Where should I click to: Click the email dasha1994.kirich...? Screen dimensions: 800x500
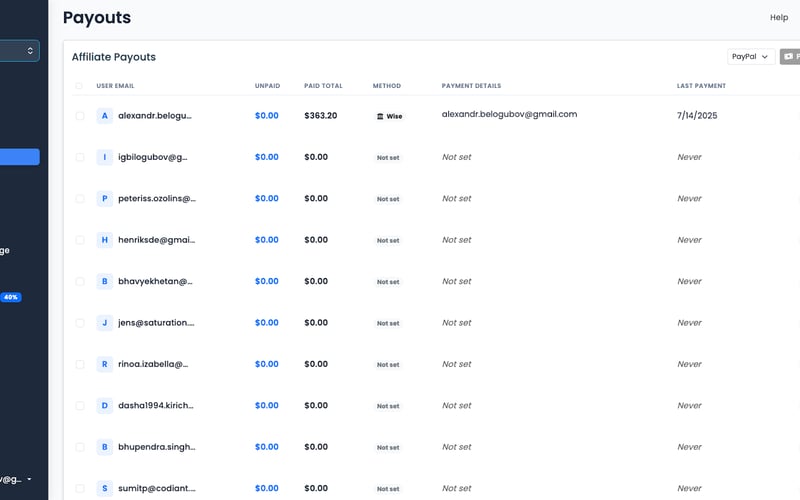pyautogui.click(x=156, y=406)
